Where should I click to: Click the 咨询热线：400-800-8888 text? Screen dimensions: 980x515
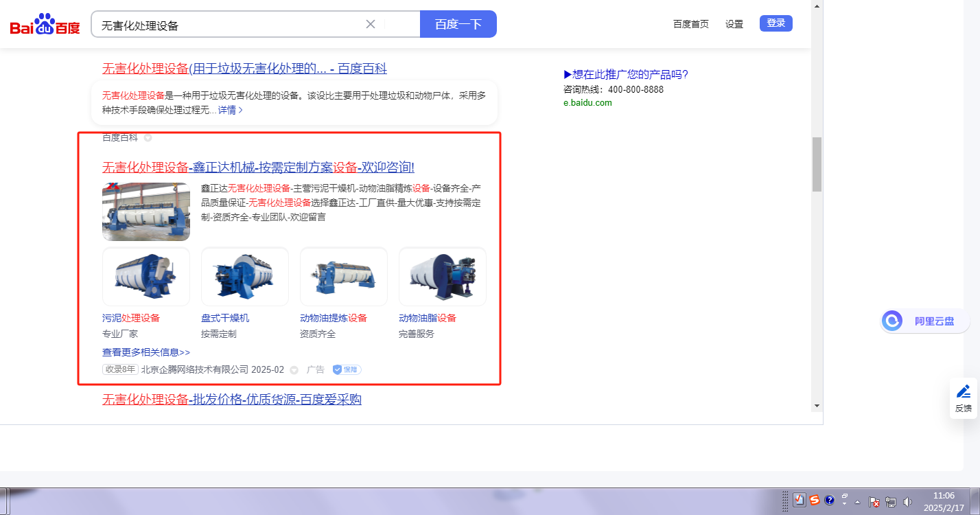pyautogui.click(x=614, y=89)
